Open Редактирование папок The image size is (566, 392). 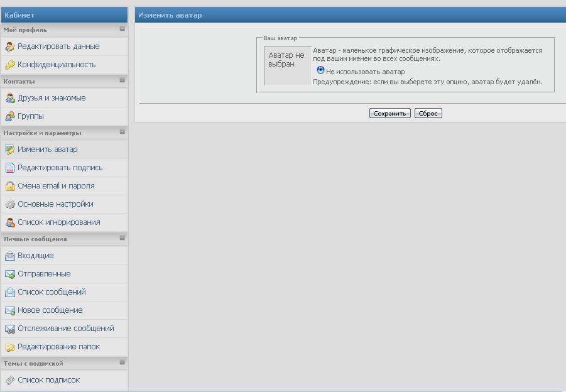tap(59, 347)
